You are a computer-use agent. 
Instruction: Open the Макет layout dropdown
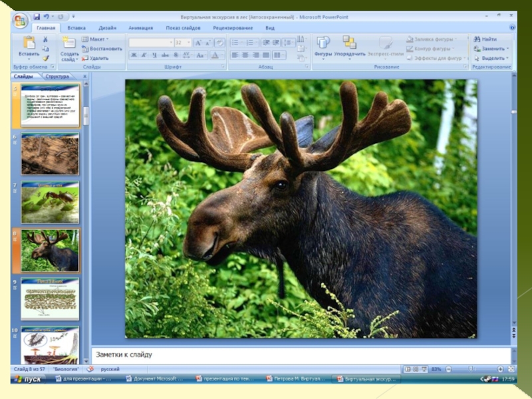pyautogui.click(x=95, y=39)
